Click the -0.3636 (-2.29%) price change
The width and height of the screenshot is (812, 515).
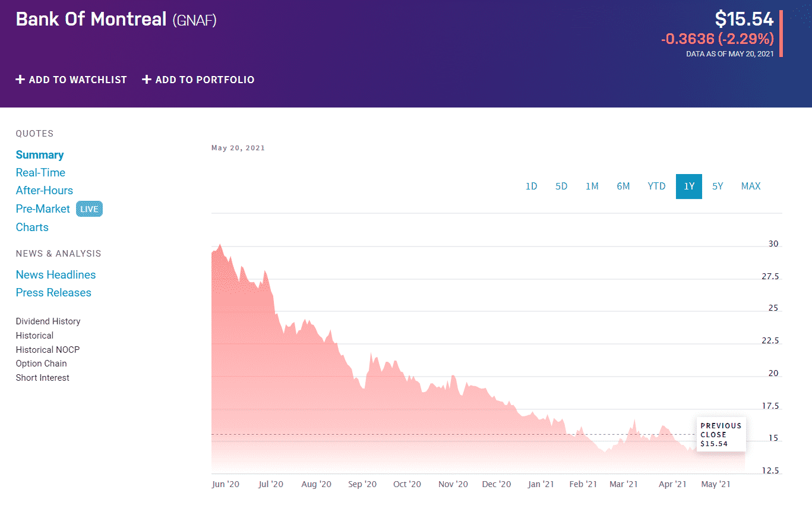click(x=718, y=39)
